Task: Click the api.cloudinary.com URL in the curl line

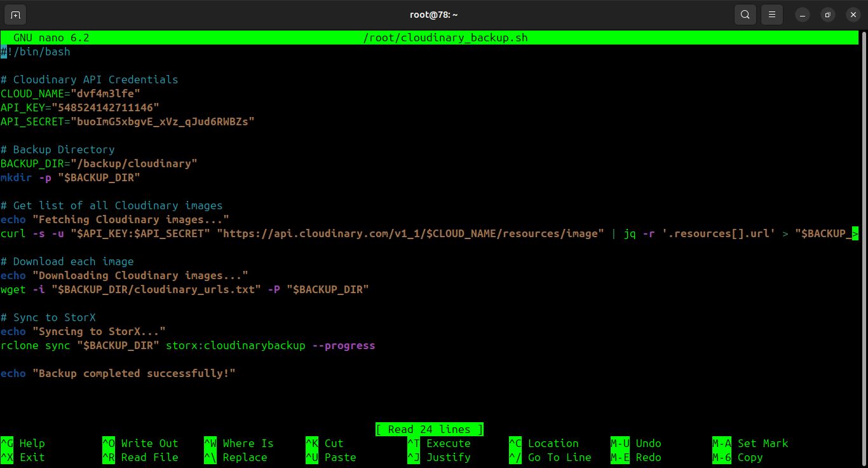Action: 410,233
